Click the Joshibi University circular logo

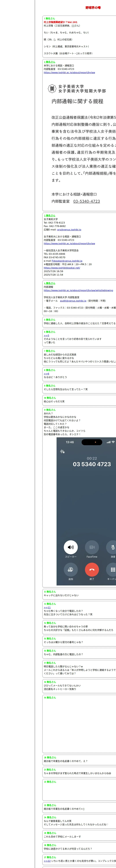(52, 89)
